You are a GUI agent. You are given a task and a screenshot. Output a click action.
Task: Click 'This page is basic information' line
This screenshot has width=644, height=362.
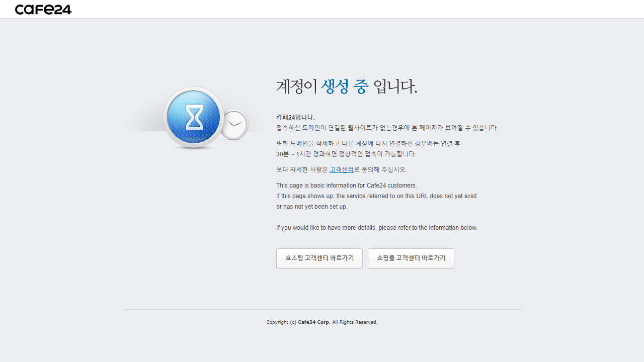coord(347,186)
